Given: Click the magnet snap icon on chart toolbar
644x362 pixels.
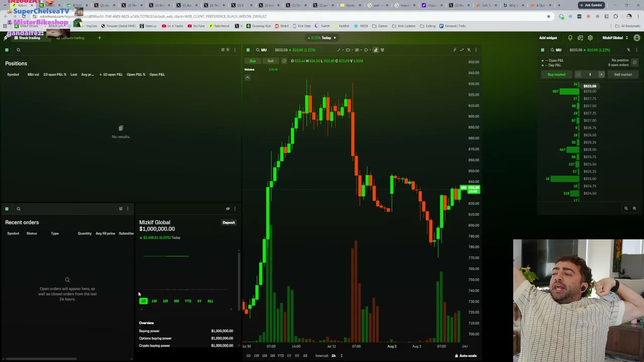Looking at the screenshot, I should coord(382,50).
